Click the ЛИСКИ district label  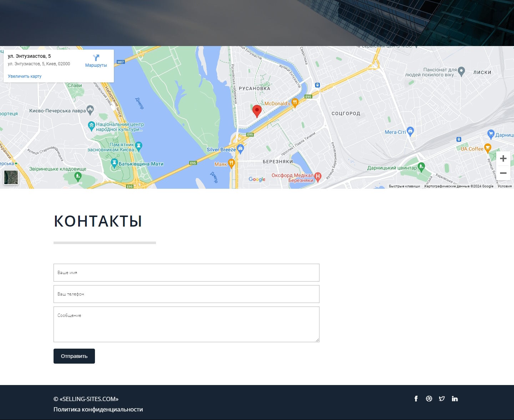click(x=482, y=72)
